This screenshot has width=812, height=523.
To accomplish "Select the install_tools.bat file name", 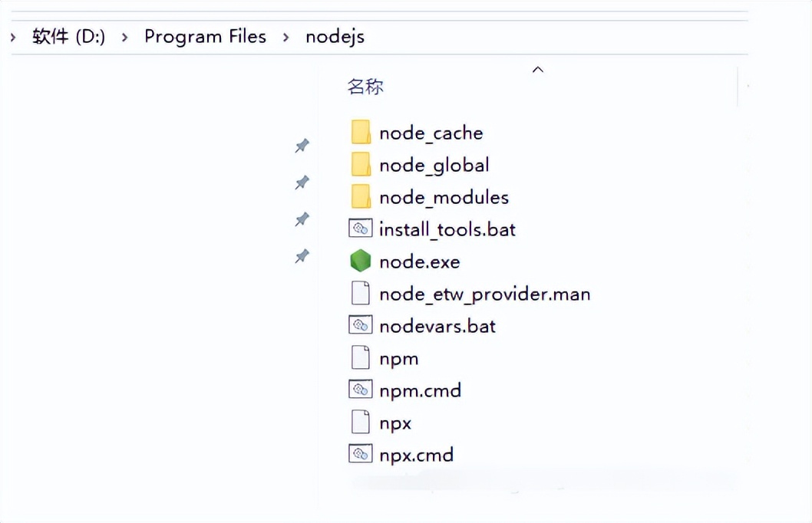I will (447, 229).
